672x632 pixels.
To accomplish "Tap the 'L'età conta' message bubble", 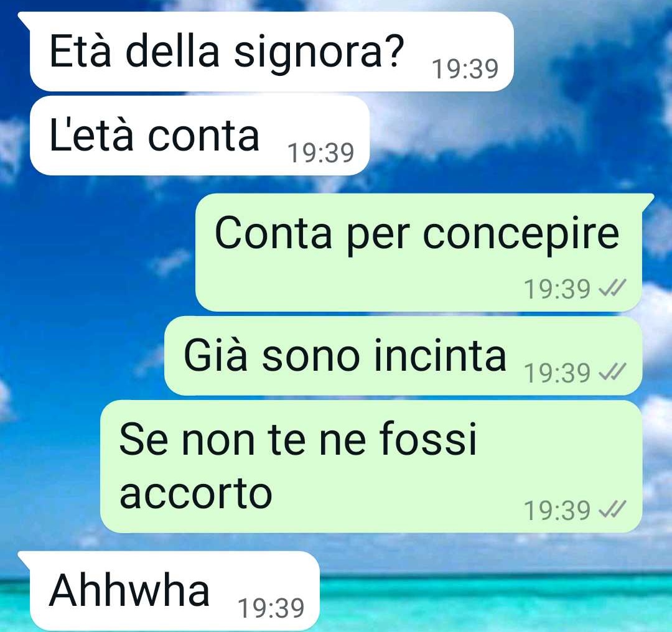I will click(200, 136).
